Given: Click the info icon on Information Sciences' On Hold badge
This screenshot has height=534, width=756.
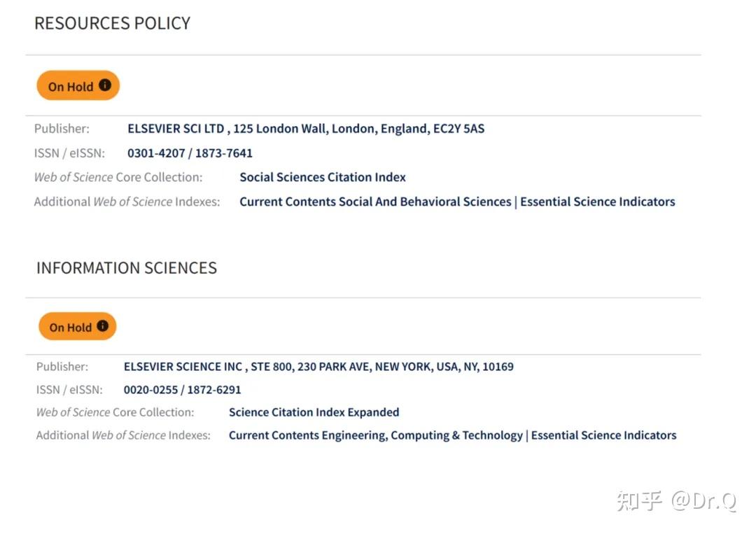Looking at the screenshot, I should (103, 326).
